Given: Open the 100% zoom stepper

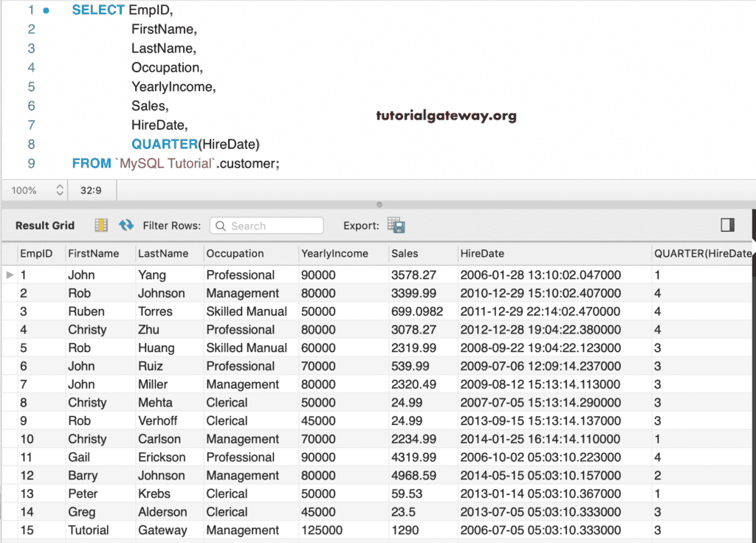Looking at the screenshot, I should point(60,190).
